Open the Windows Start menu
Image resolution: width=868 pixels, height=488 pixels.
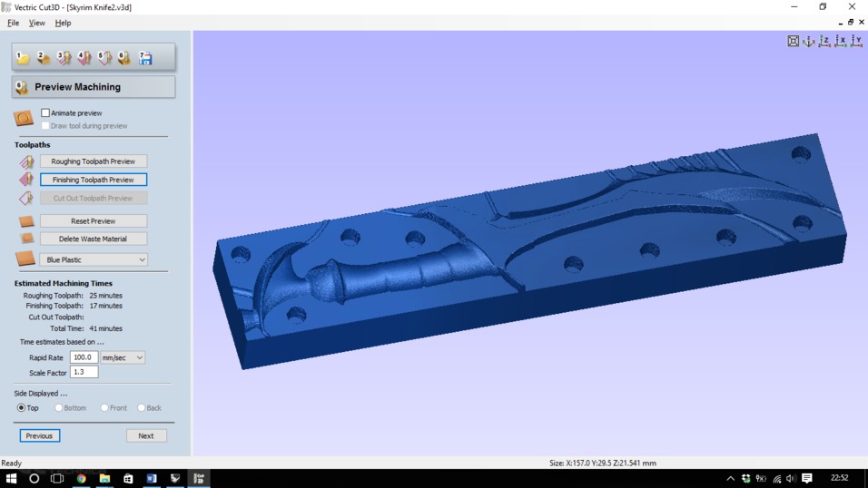11,479
